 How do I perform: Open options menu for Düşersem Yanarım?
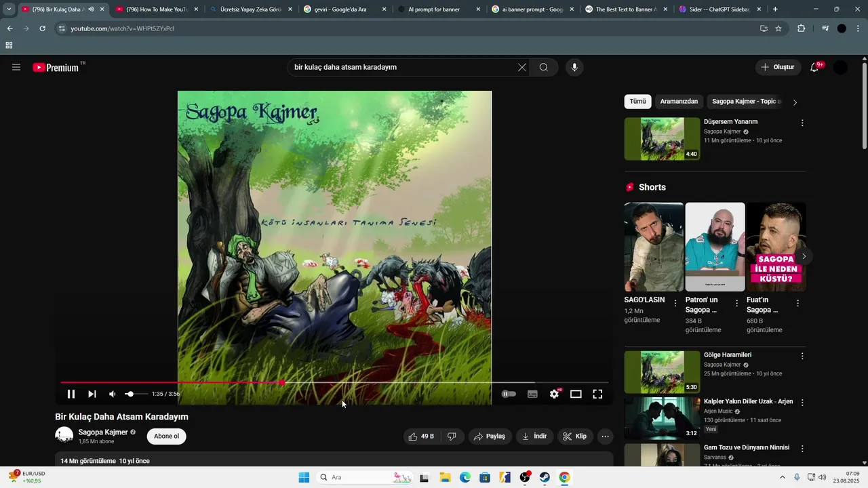(x=802, y=123)
